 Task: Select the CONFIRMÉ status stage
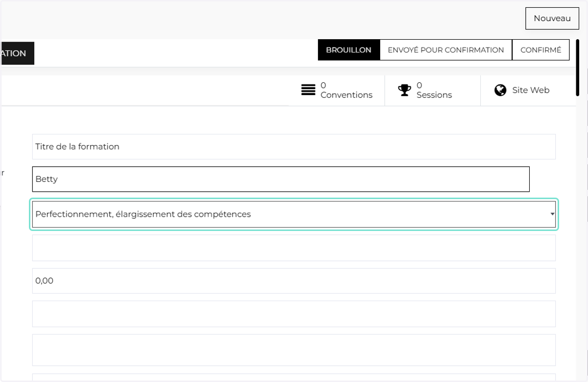540,50
